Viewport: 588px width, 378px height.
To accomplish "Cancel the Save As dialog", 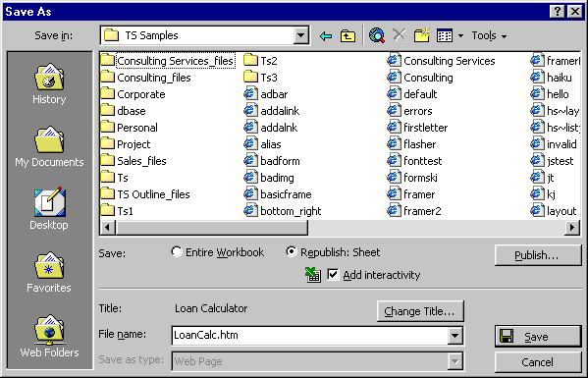I will (x=538, y=362).
